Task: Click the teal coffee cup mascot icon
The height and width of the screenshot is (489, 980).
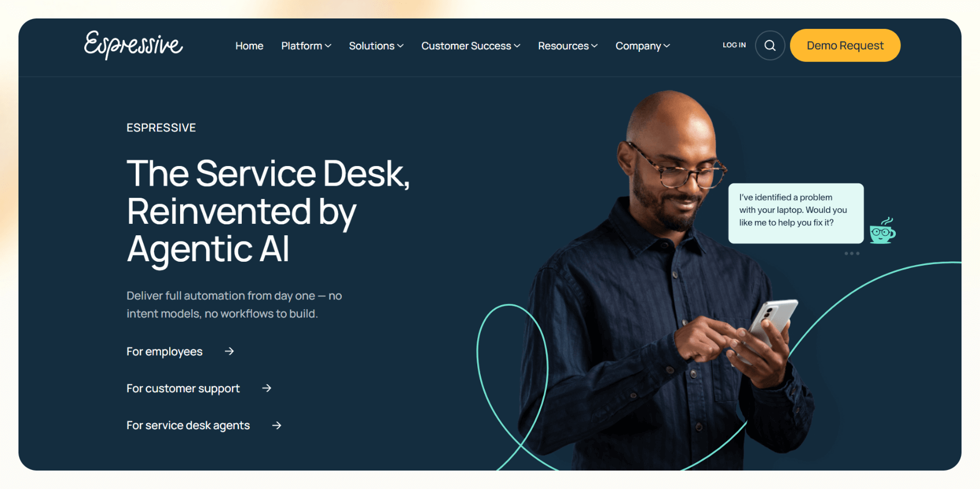Action: pos(882,231)
